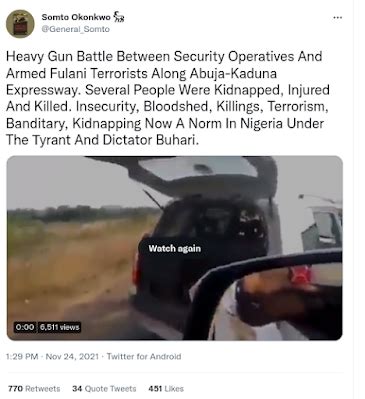Click the Abuja-Kaduna Expressway tweet text line

(x=141, y=74)
